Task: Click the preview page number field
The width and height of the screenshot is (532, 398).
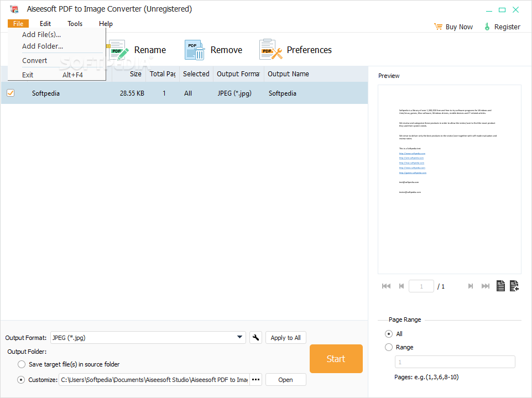Action: [421, 286]
